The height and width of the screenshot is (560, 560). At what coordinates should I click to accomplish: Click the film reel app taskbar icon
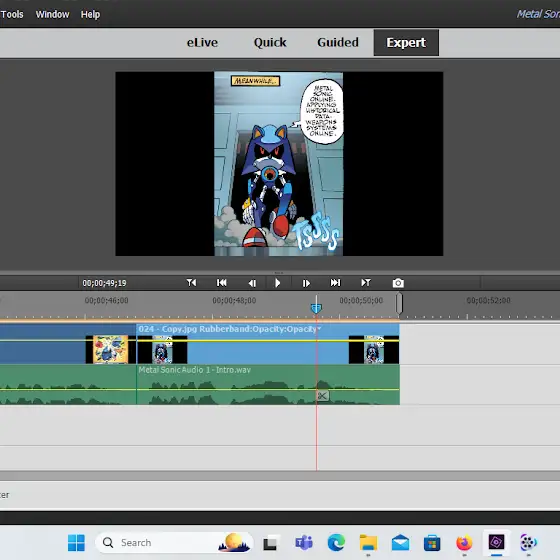(528, 543)
